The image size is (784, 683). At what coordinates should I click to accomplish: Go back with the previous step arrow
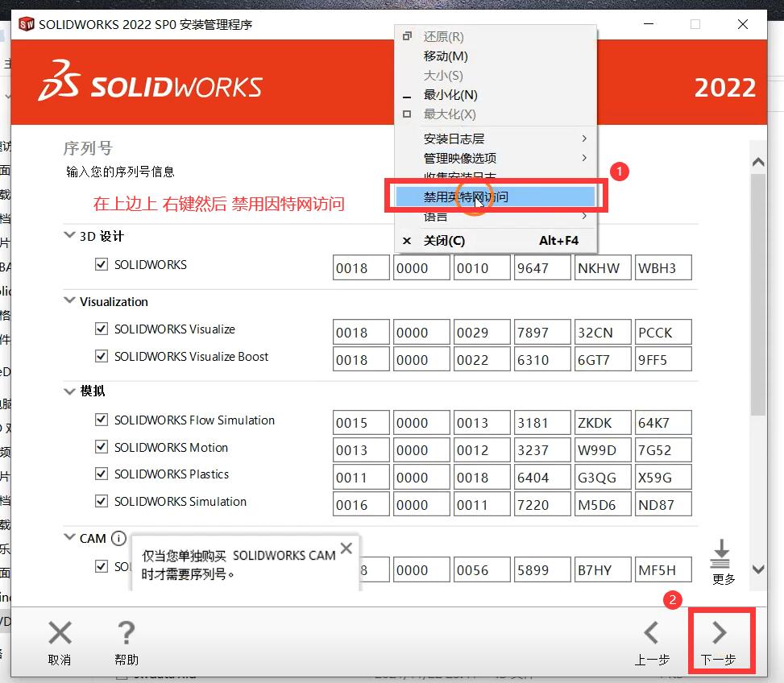pyautogui.click(x=651, y=632)
